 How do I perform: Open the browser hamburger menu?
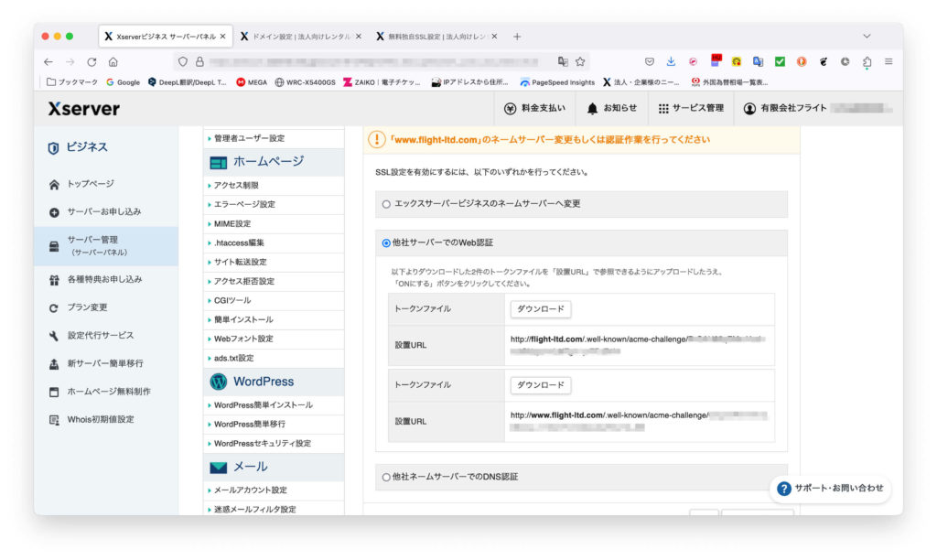click(x=889, y=61)
